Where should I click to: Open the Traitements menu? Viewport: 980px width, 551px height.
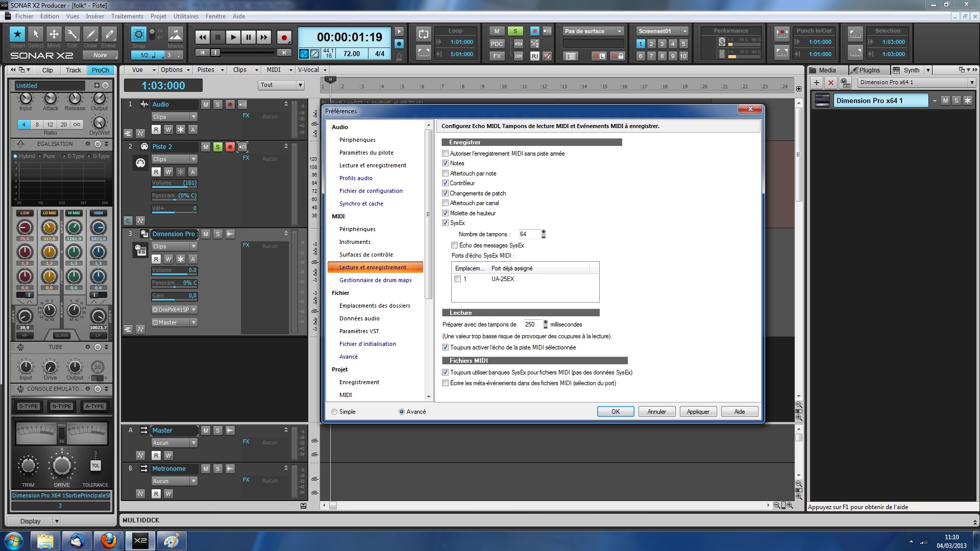point(127,16)
